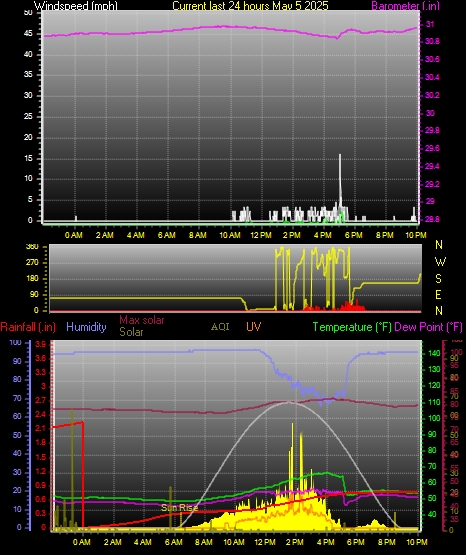Click the "2 PM" label under the bottom chart
The width and height of the screenshot is (466, 555).
pos(294,542)
